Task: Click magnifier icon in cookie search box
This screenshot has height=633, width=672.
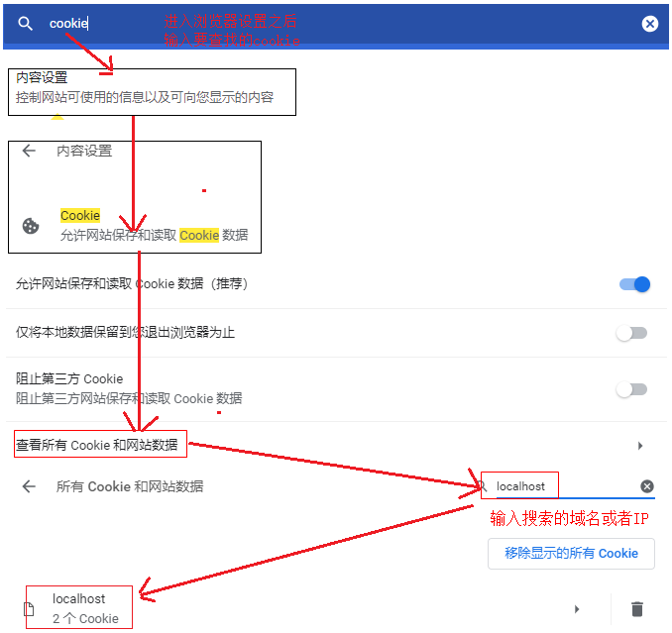Action: [484, 486]
